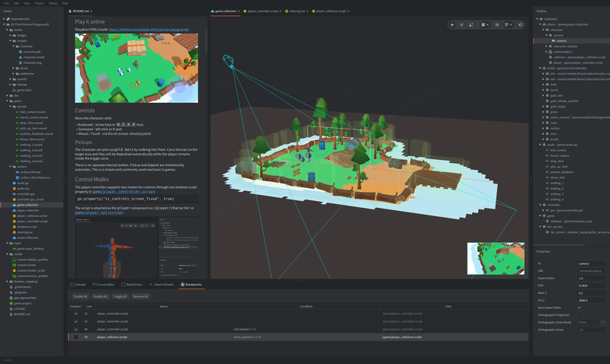Click the rightmost scene toolbar icon

520,24
